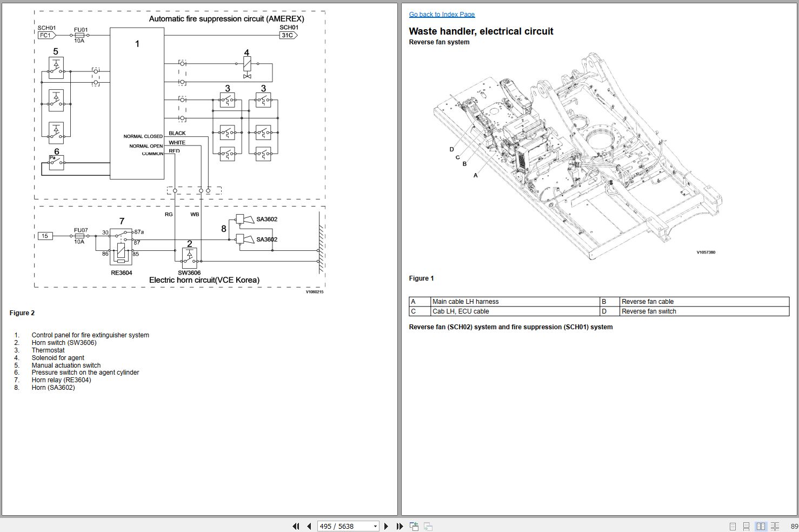Click the go to previous view icon

coord(414,526)
